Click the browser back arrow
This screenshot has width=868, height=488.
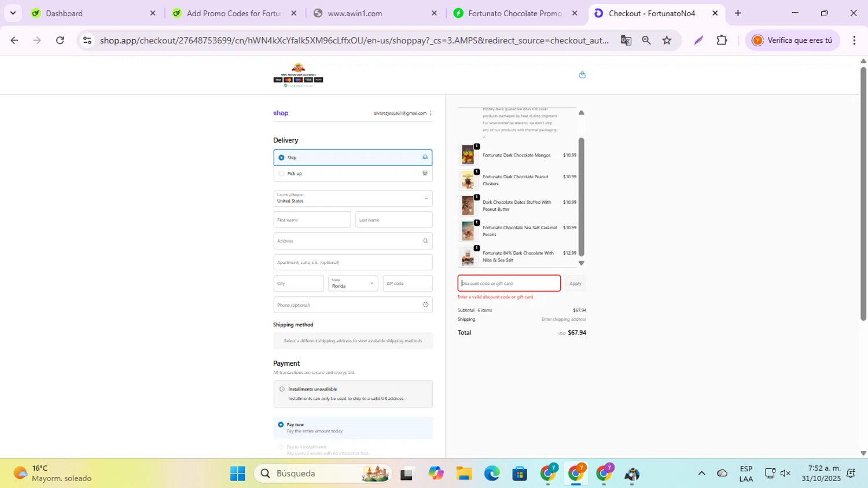14,40
